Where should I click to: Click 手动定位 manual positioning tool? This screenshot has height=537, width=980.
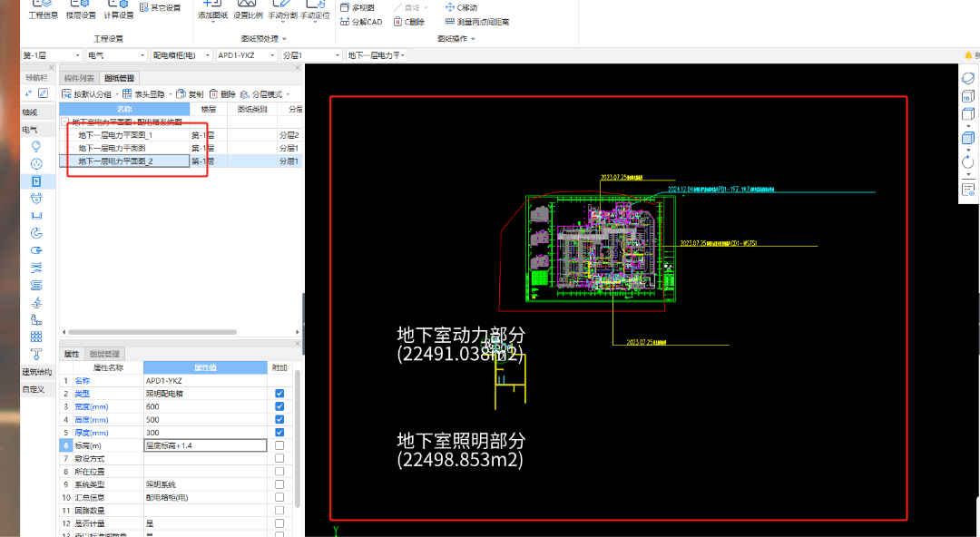[315, 10]
